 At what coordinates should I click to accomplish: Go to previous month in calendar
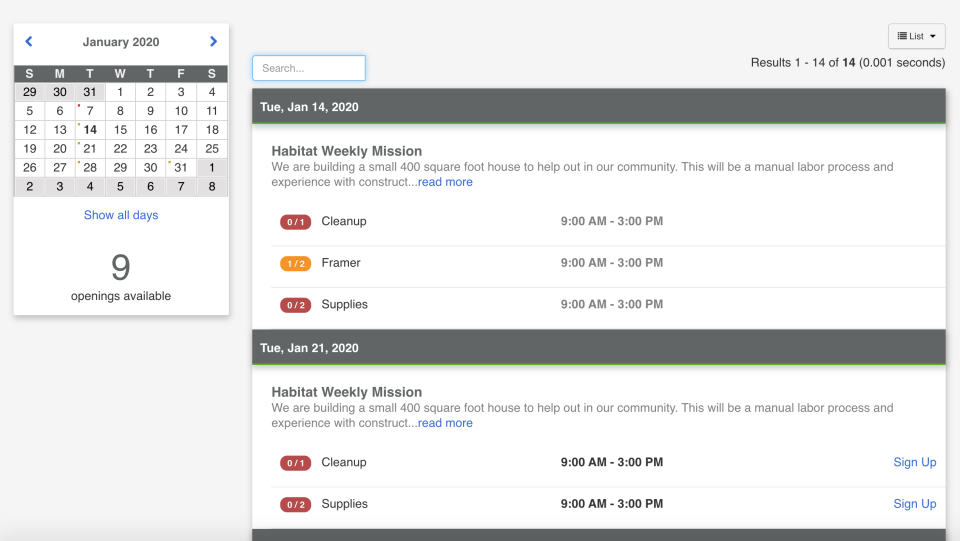29,42
